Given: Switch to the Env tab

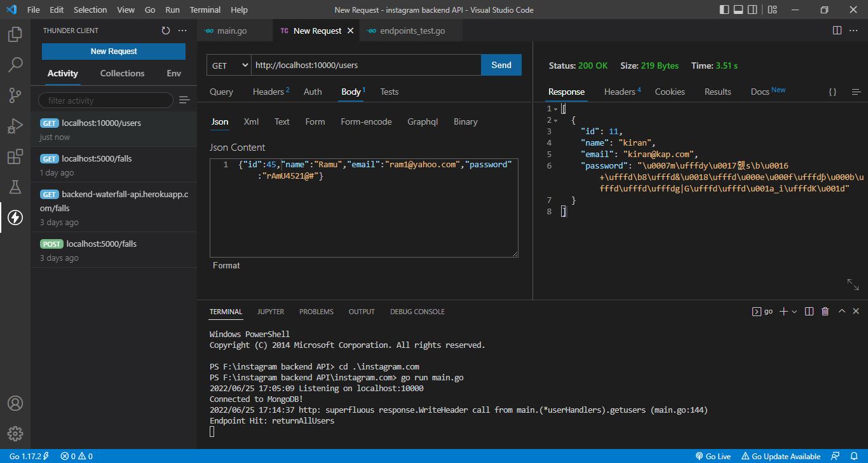Looking at the screenshot, I should pyautogui.click(x=173, y=73).
